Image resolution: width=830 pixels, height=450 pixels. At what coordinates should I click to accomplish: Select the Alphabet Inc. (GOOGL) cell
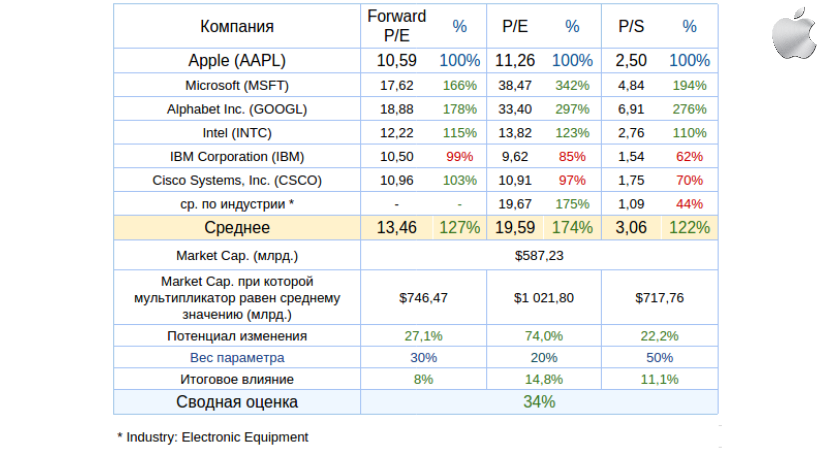(237, 109)
